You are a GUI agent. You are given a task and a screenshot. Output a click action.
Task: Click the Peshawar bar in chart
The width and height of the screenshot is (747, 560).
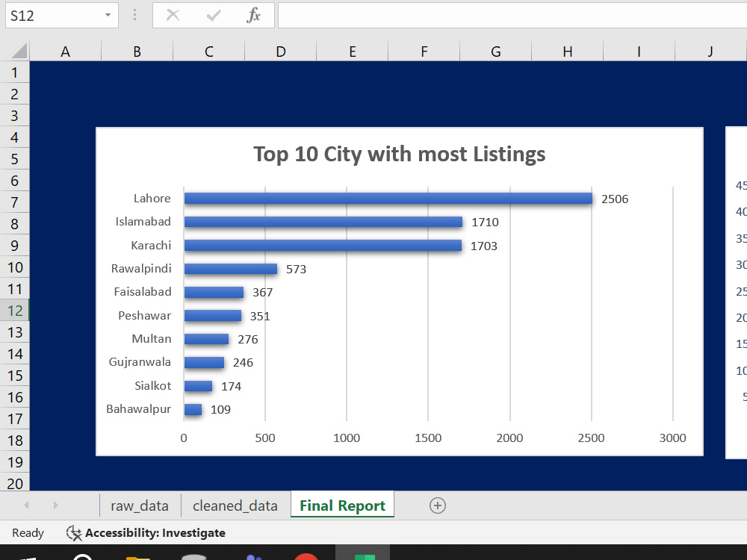(x=212, y=315)
